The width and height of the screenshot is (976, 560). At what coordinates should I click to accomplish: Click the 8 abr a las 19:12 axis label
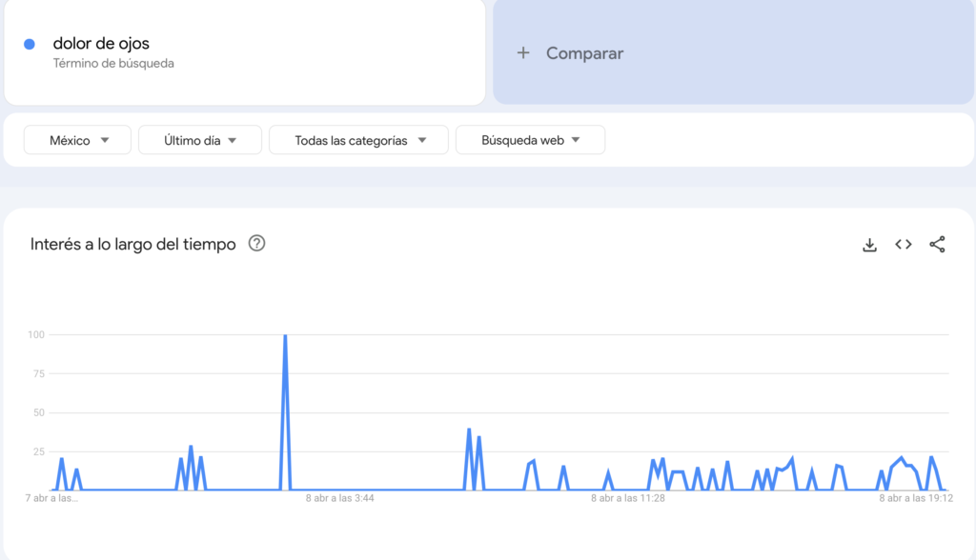click(x=916, y=498)
